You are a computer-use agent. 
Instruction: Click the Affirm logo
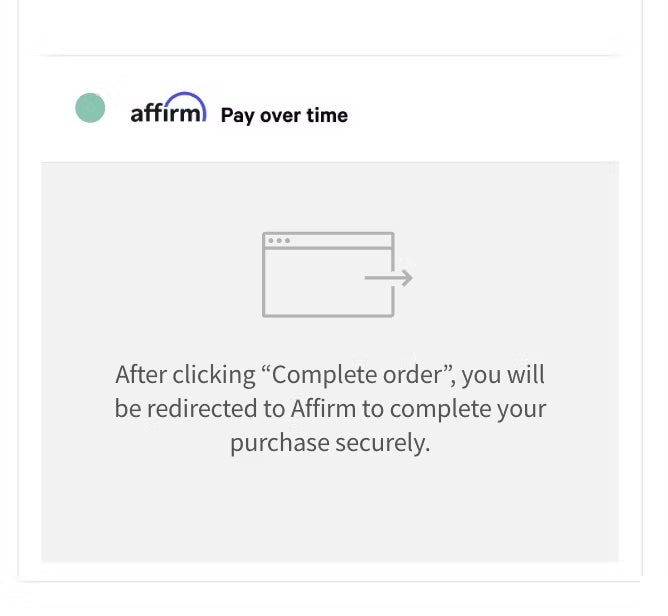coord(168,110)
